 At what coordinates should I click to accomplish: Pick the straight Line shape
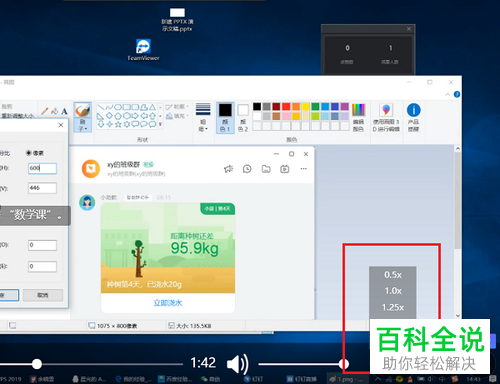101,107
